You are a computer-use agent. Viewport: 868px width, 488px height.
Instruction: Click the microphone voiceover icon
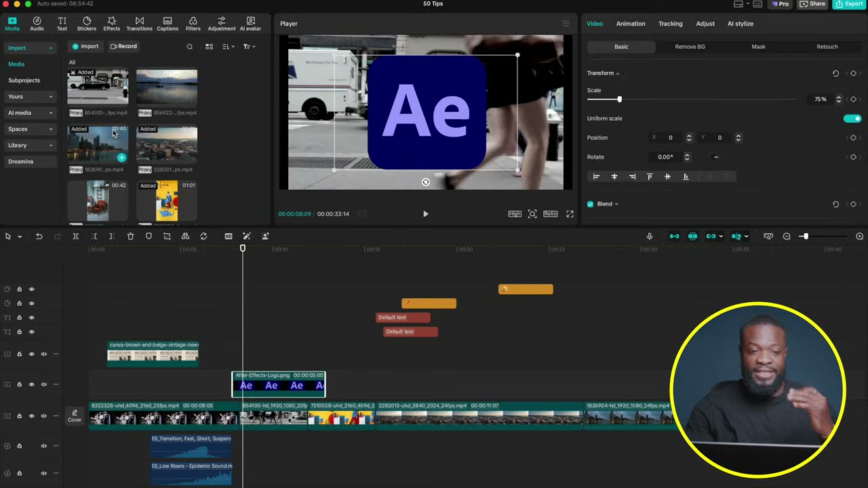click(x=649, y=236)
